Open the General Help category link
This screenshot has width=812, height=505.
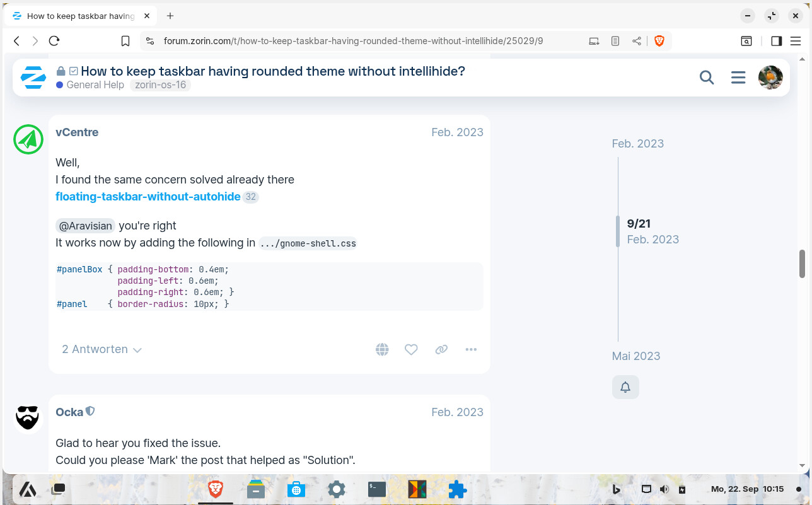pyautogui.click(x=95, y=84)
